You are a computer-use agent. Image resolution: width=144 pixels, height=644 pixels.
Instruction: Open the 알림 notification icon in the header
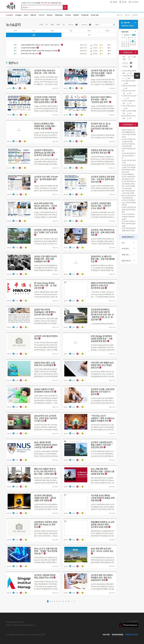(111, 2)
